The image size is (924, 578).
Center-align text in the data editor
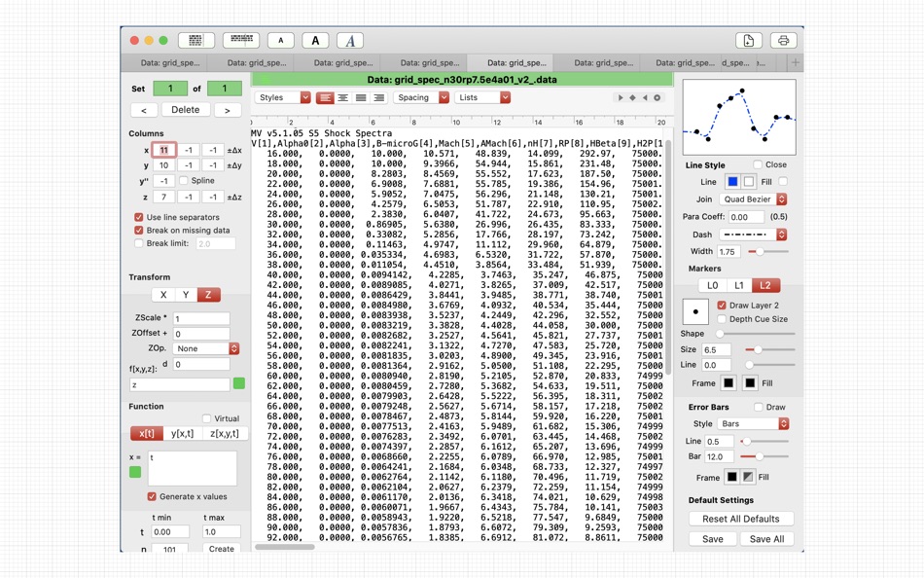pos(343,98)
